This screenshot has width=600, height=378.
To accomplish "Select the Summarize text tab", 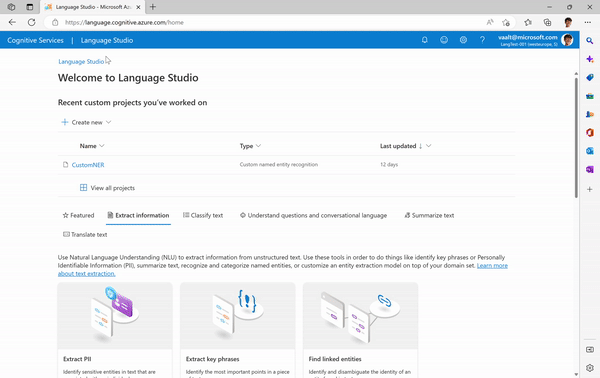I will pos(429,215).
